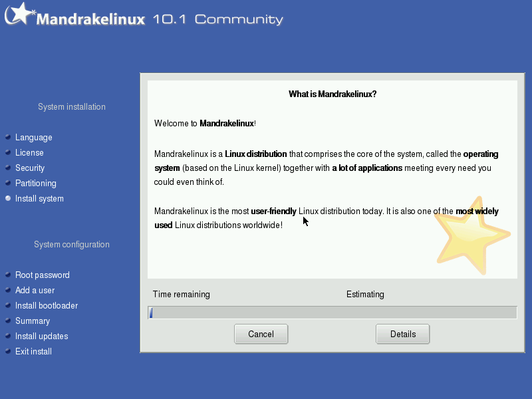Click the yellow star graphic in slideshow
Image resolution: width=532 pixels, height=399 pixels.
coord(473,235)
